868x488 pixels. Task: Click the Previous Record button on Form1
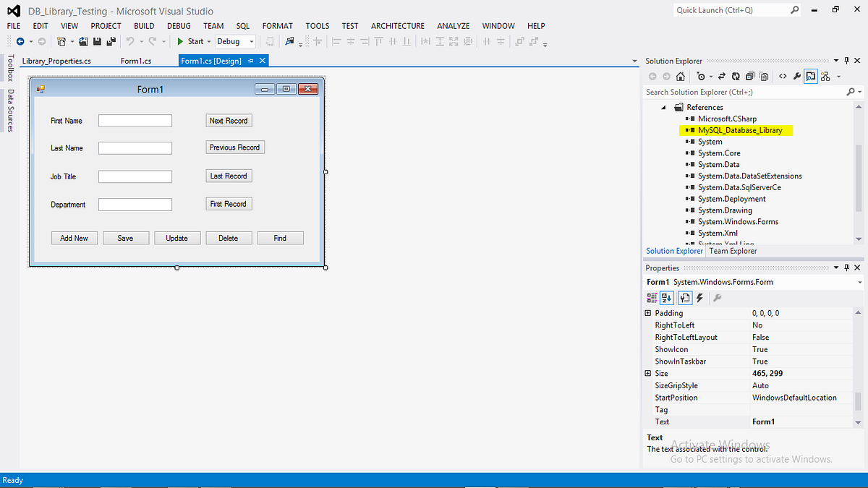click(x=234, y=147)
